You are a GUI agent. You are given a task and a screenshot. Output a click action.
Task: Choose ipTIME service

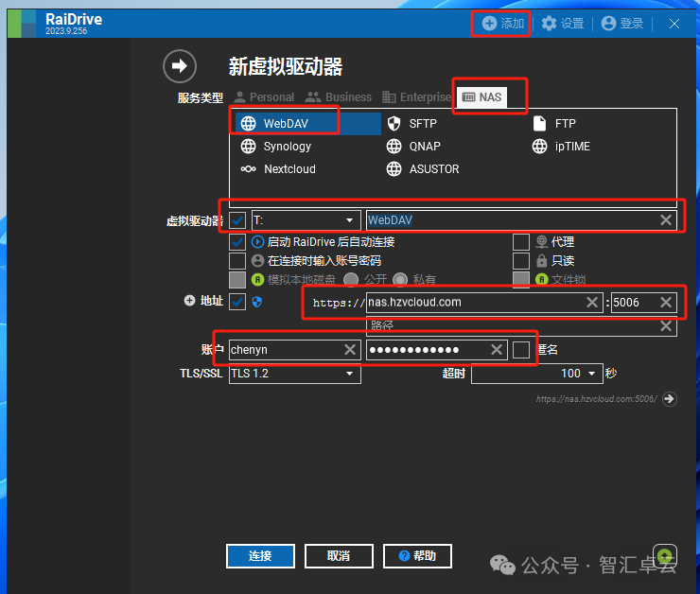pyautogui.click(x=561, y=147)
